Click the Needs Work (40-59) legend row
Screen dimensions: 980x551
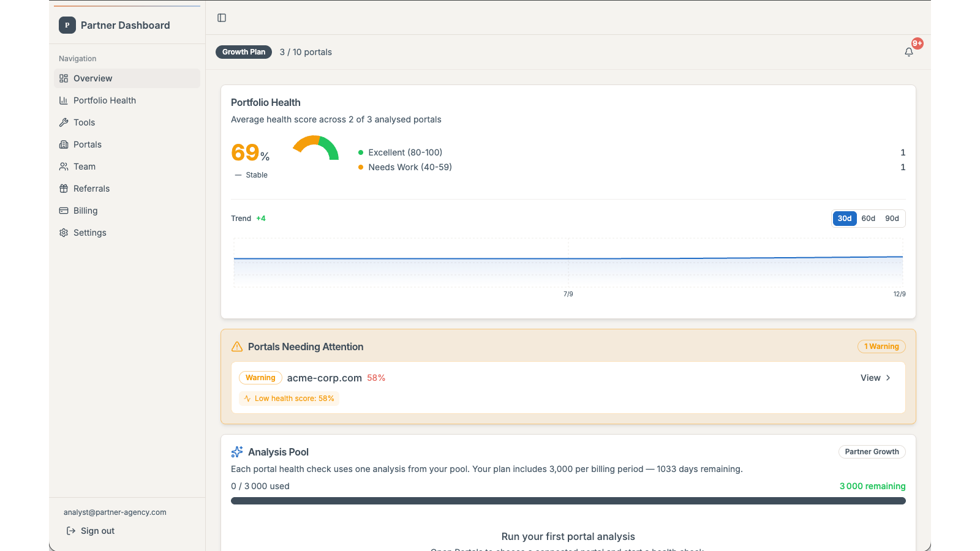(631, 167)
